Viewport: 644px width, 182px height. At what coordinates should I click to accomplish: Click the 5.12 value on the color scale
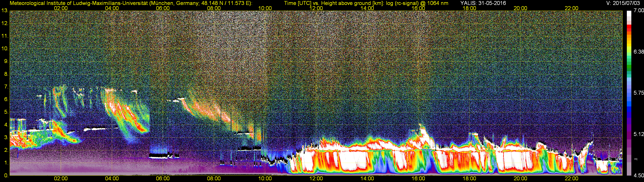(638, 134)
